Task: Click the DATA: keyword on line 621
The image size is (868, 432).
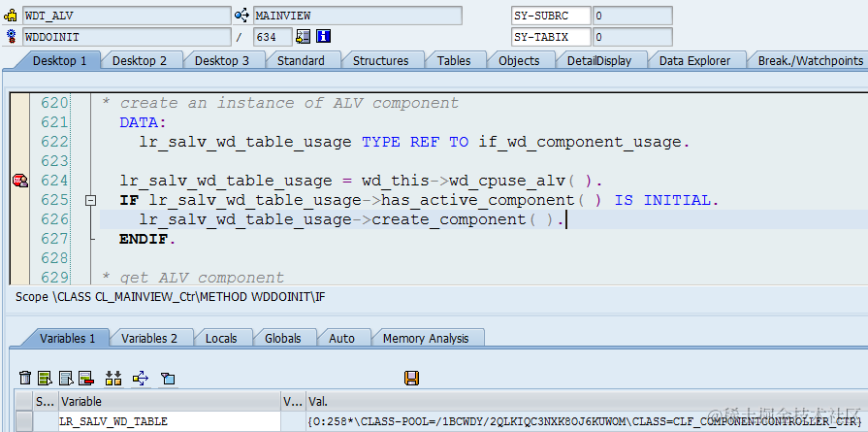Action: [x=143, y=122]
